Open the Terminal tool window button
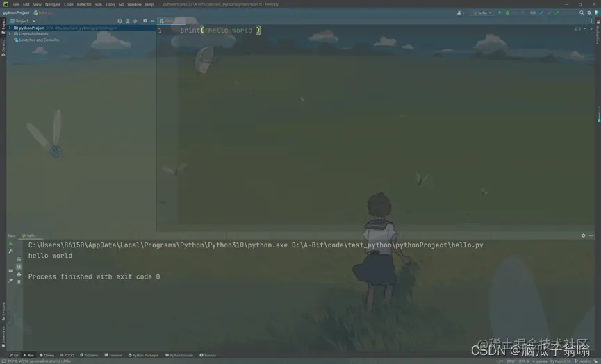The height and width of the screenshot is (364, 601). (113, 355)
